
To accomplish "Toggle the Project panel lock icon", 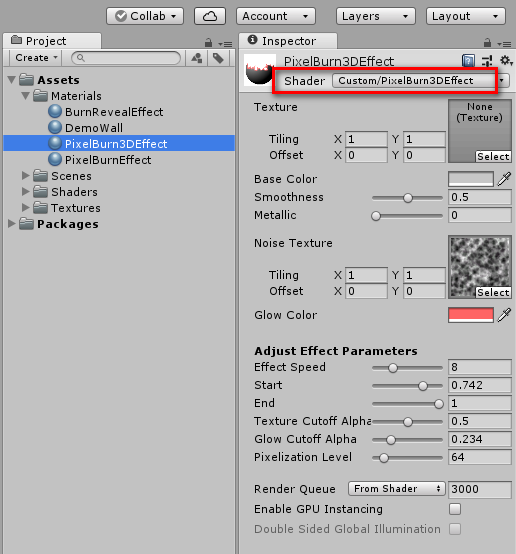I will pos(209,43).
